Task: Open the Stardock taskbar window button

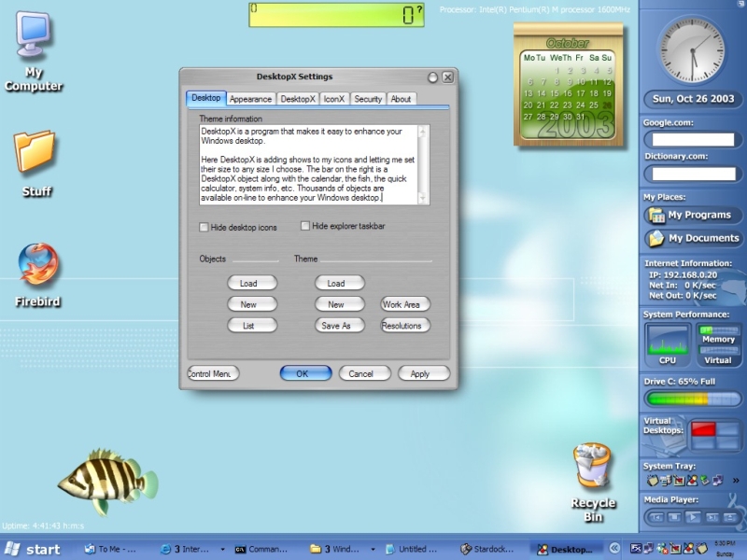Action: pyautogui.click(x=487, y=549)
